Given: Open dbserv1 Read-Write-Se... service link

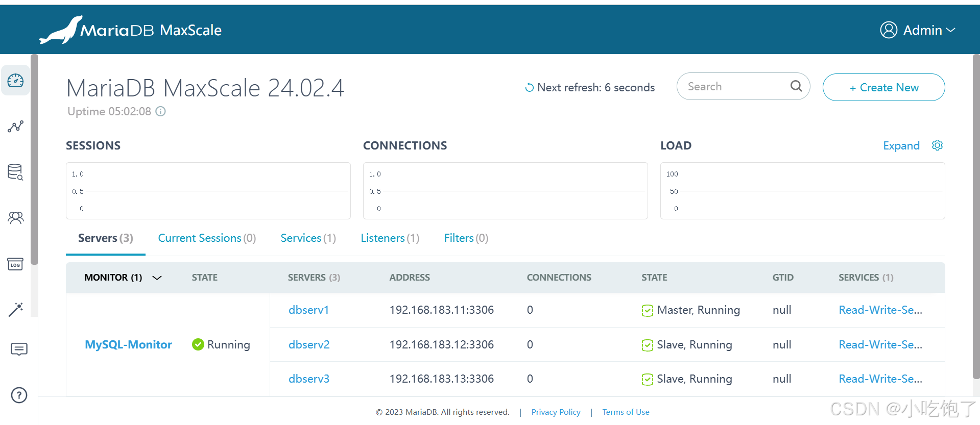Looking at the screenshot, I should [x=880, y=310].
